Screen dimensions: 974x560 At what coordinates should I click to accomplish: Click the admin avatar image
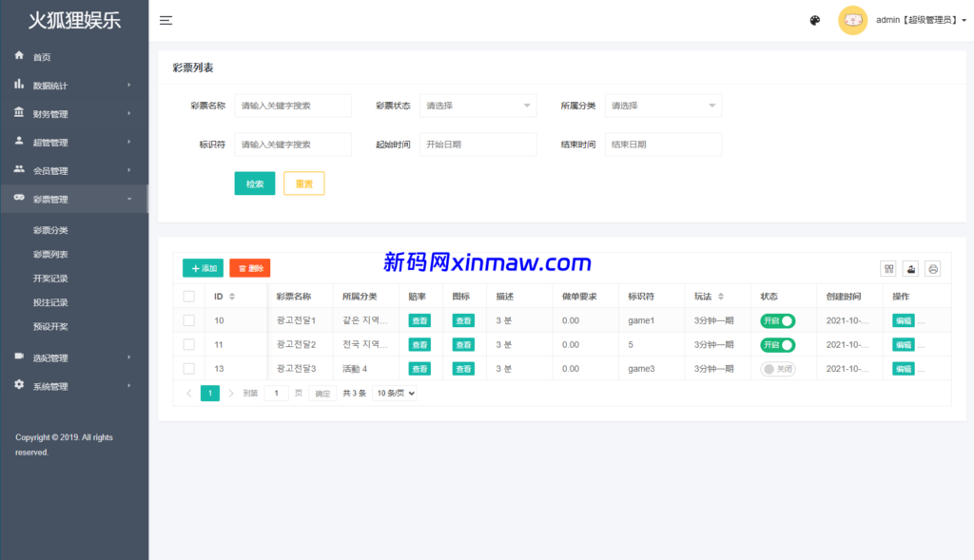pyautogui.click(x=852, y=21)
